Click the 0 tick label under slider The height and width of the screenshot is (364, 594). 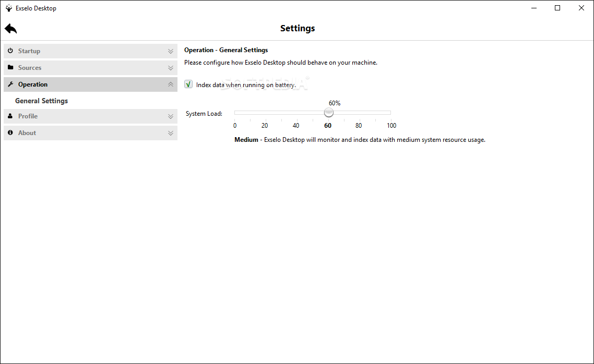pyautogui.click(x=235, y=126)
